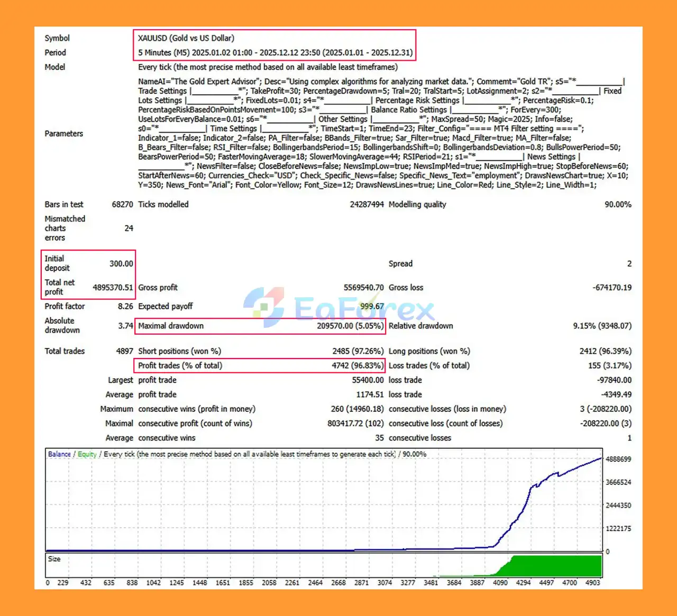Click the Equity legend label in chart

tap(87, 454)
